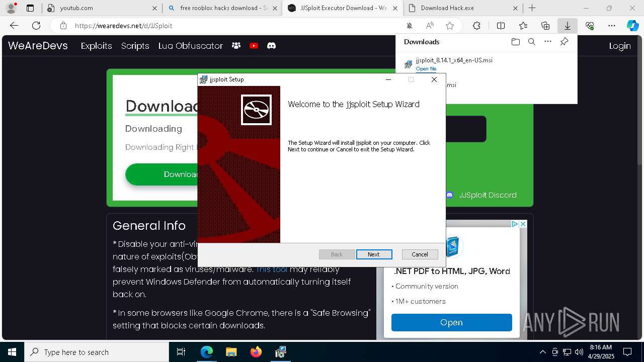This screenshot has width=644, height=362.
Task: Open volume control in system tray
Action: [579, 352]
